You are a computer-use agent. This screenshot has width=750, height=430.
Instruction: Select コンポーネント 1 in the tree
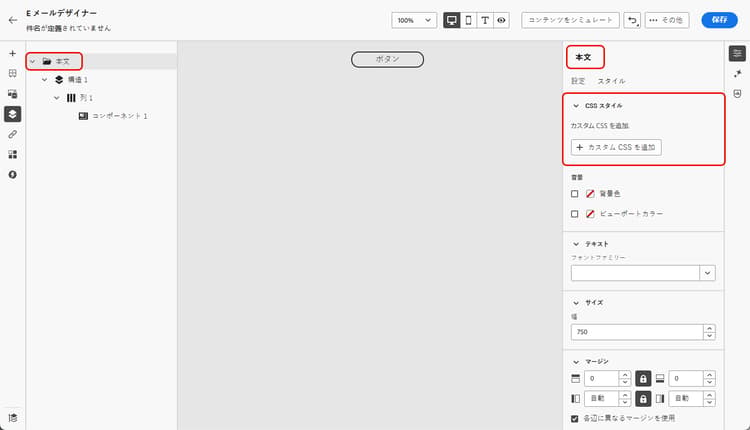[x=120, y=116]
